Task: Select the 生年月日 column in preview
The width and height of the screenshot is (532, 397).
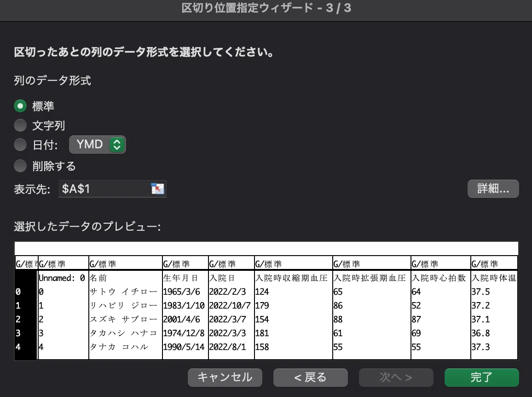Action: (x=180, y=278)
